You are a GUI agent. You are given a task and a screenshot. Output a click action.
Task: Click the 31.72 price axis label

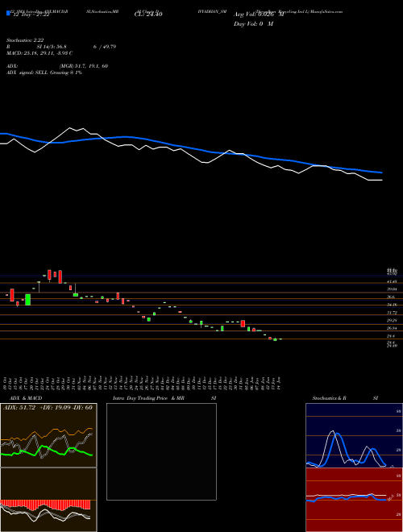[x=393, y=313]
